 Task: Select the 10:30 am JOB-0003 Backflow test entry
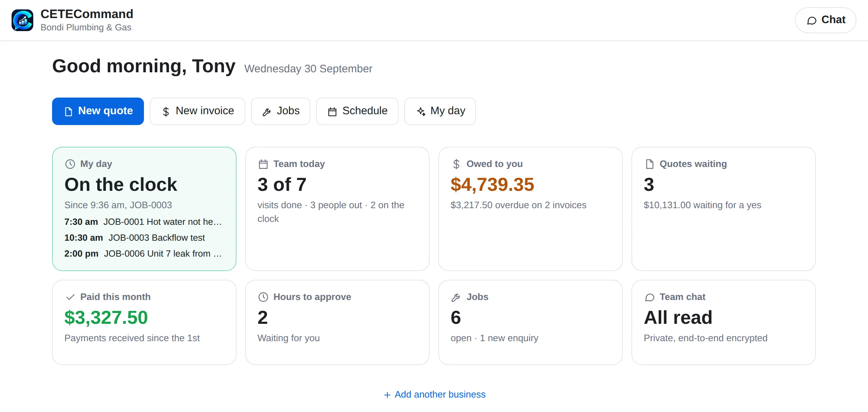135,237
